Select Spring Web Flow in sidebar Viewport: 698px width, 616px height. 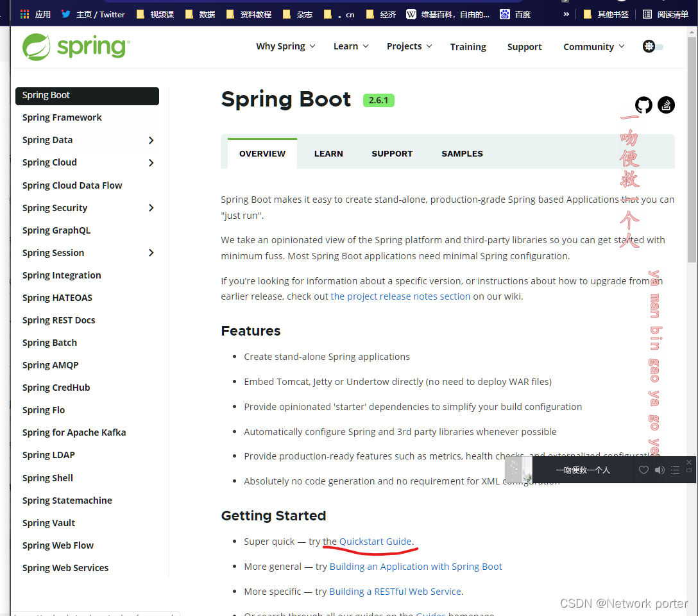58,545
